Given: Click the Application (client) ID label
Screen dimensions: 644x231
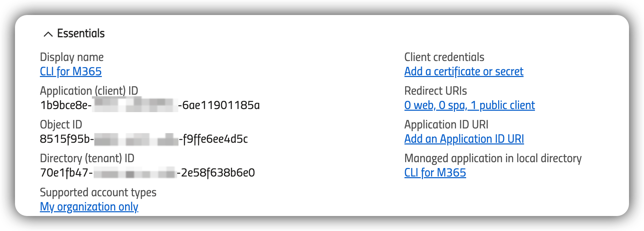Looking at the screenshot, I should pos(89,91).
